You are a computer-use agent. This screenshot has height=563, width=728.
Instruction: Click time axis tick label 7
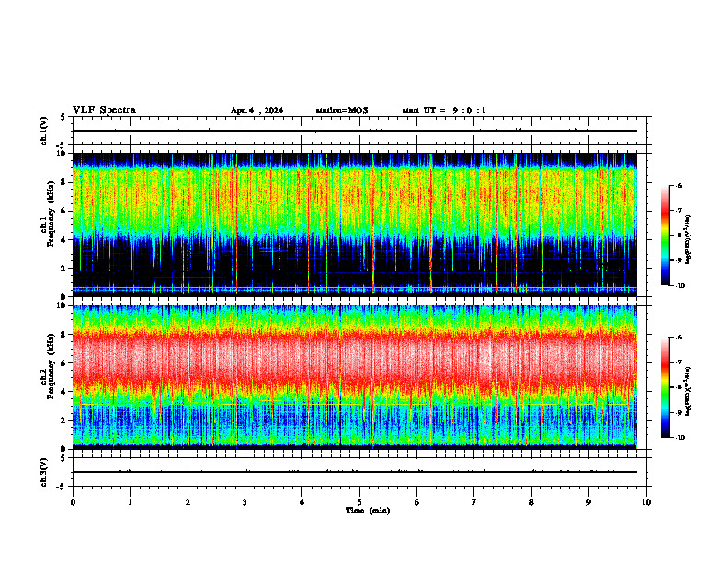click(x=474, y=502)
